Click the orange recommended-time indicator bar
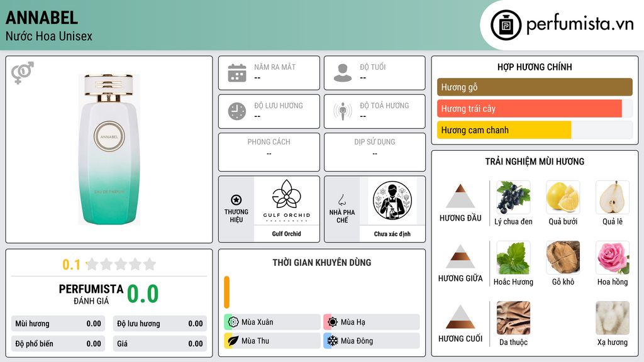This screenshot has height=362, width=644. coord(226,292)
